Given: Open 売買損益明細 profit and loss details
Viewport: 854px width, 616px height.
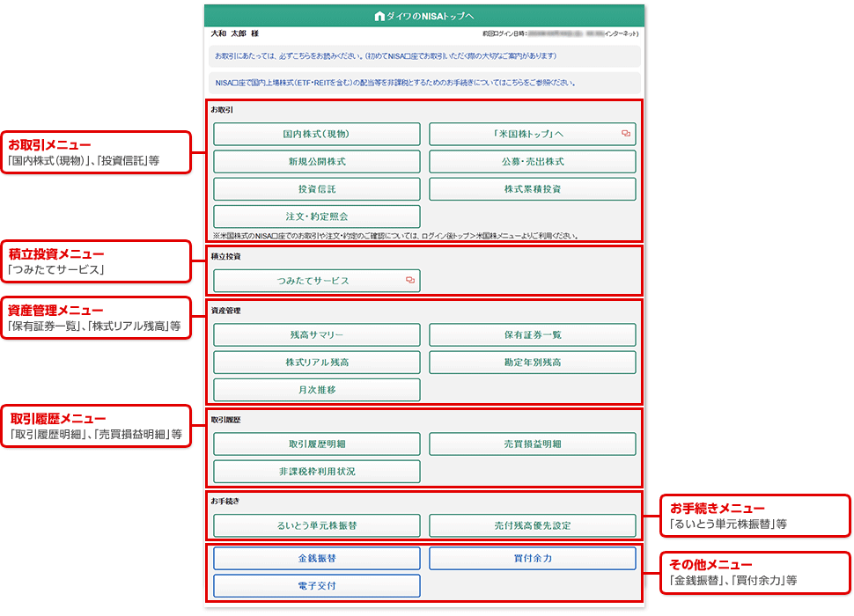Looking at the screenshot, I should click(x=532, y=444).
